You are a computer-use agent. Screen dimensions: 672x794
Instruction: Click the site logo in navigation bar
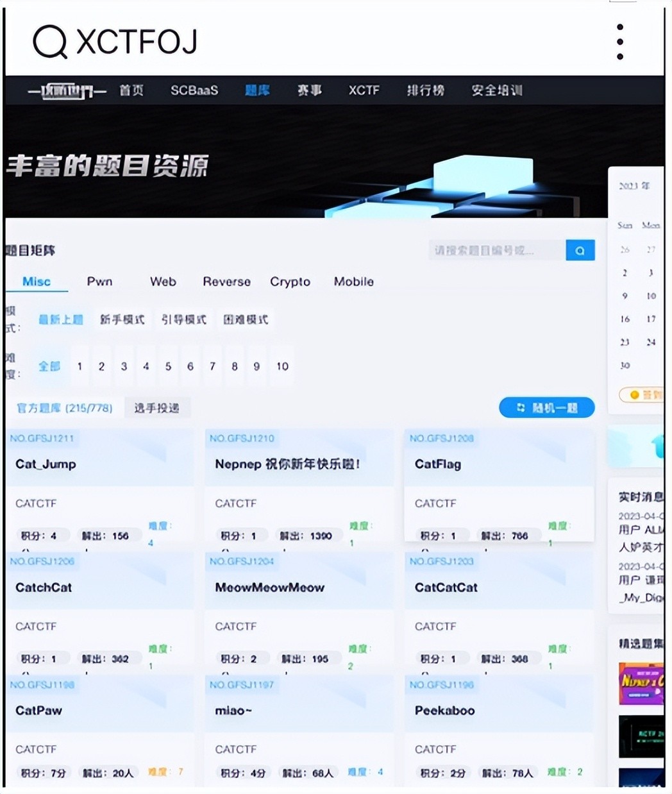67,91
